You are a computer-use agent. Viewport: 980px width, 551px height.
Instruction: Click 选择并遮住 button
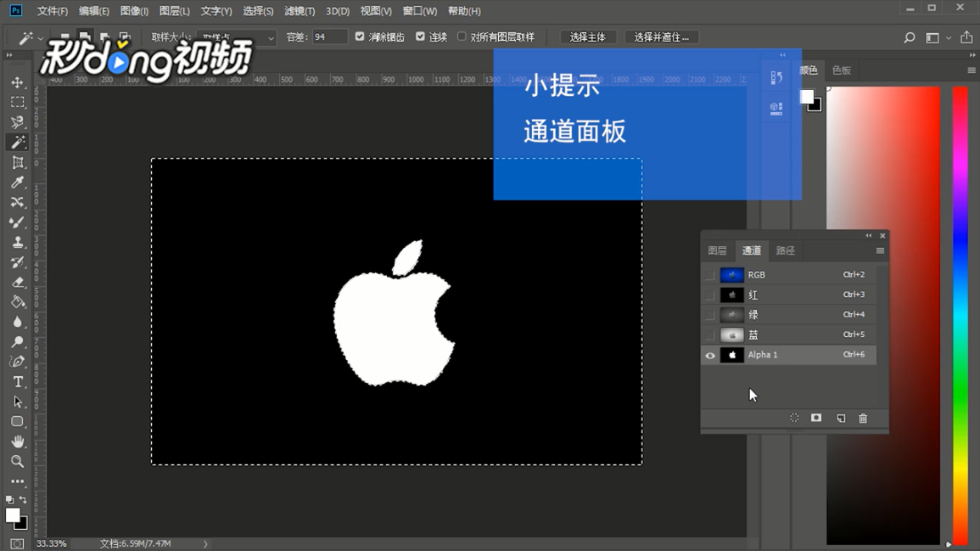661,37
